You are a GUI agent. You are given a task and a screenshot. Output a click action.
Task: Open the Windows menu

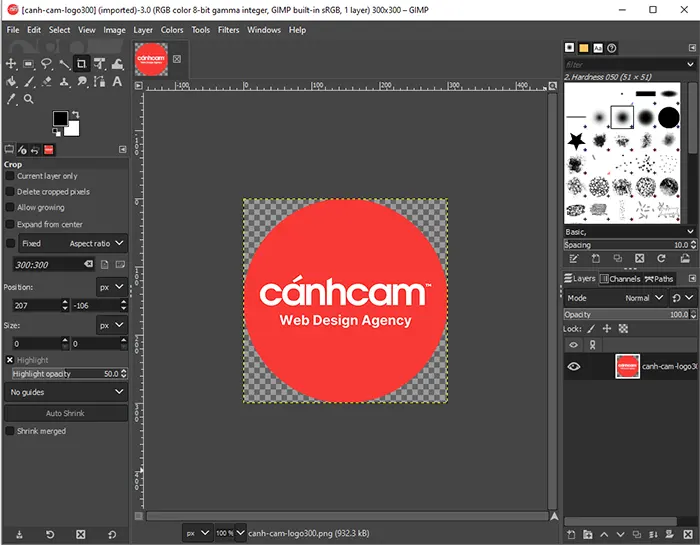264,30
